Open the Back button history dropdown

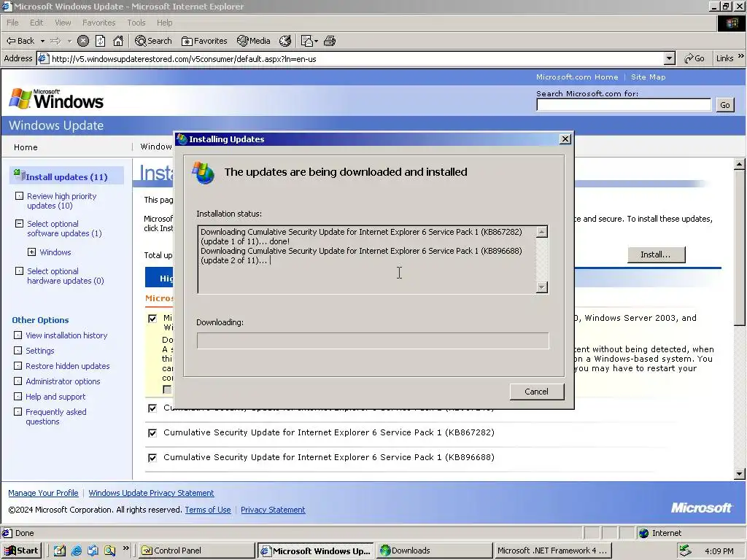42,41
